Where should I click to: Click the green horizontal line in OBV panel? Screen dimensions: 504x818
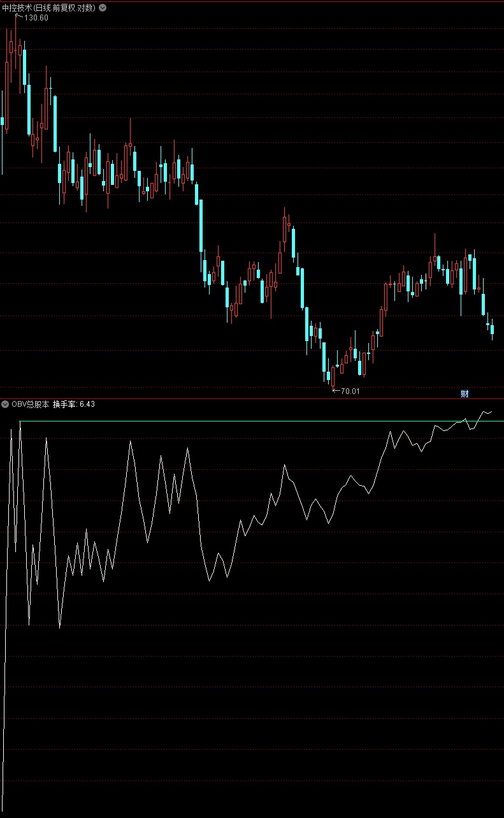(x=261, y=421)
